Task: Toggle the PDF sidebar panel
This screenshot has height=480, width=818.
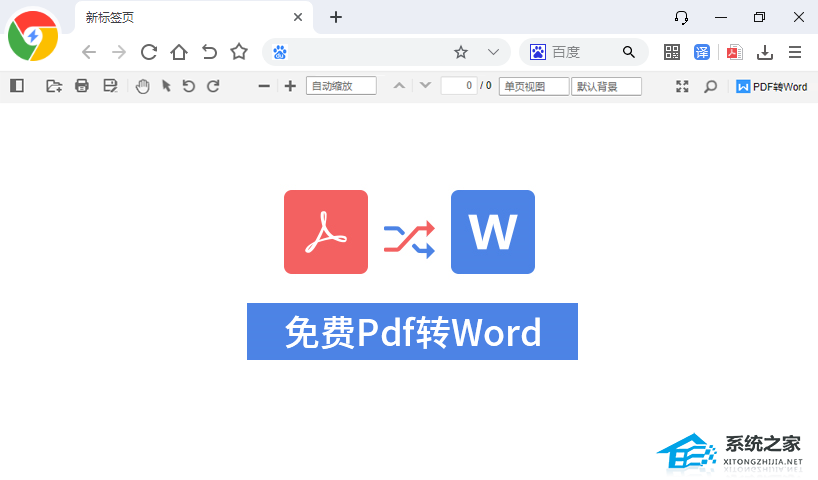Action: [17, 86]
